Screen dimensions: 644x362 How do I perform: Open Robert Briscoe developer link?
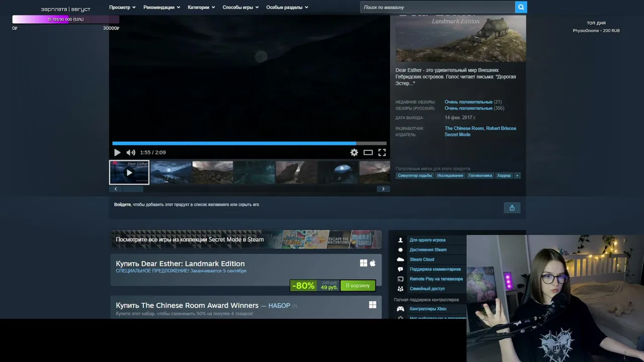coord(501,128)
